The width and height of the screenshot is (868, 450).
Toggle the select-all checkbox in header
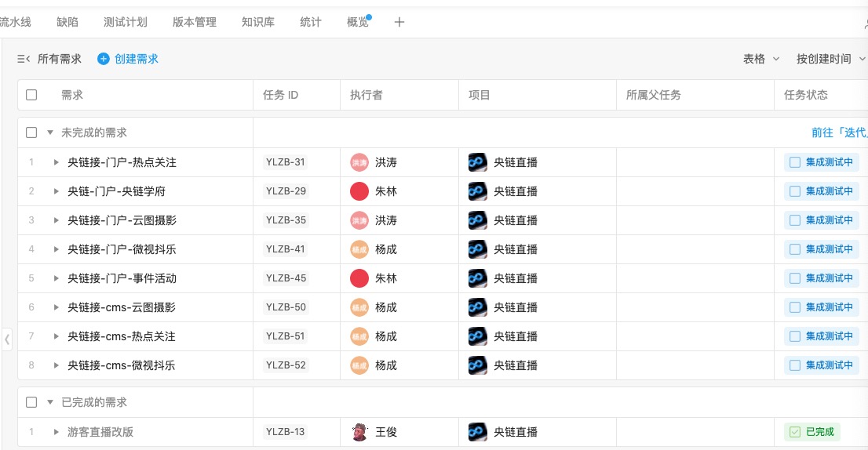tap(31, 95)
